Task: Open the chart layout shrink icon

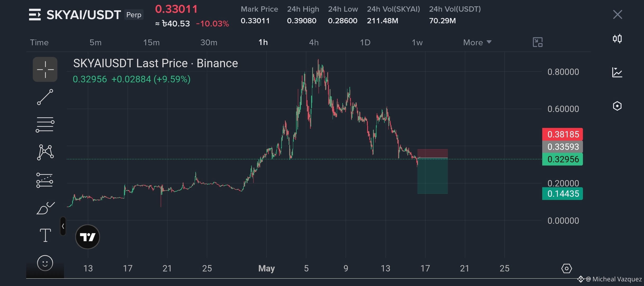Action: point(538,42)
